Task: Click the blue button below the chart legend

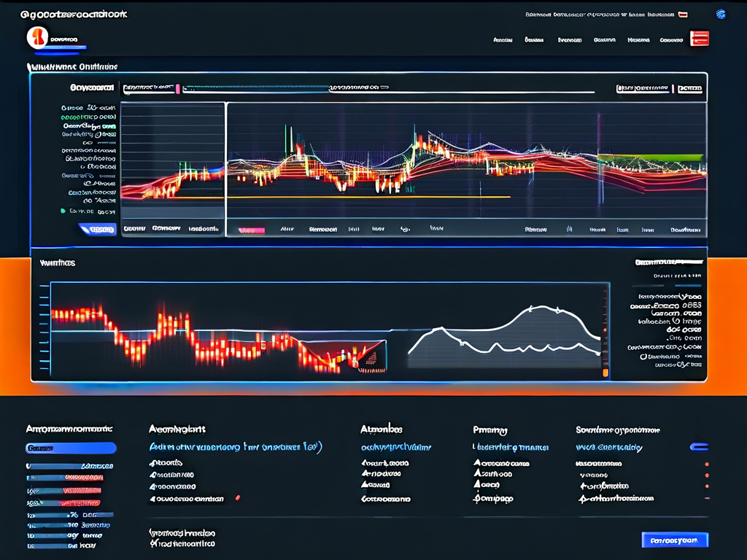Action: (97, 230)
